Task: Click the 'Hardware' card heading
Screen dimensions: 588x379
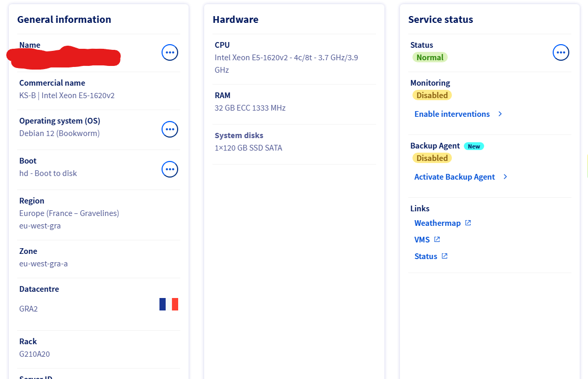Action: 235,20
